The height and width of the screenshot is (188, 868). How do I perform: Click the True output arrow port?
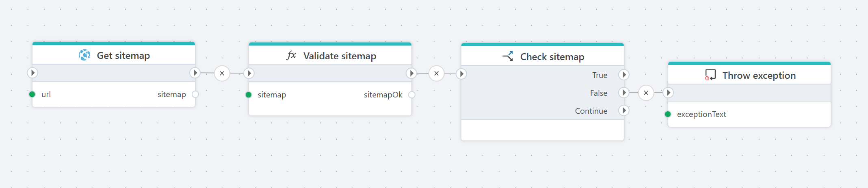point(624,75)
